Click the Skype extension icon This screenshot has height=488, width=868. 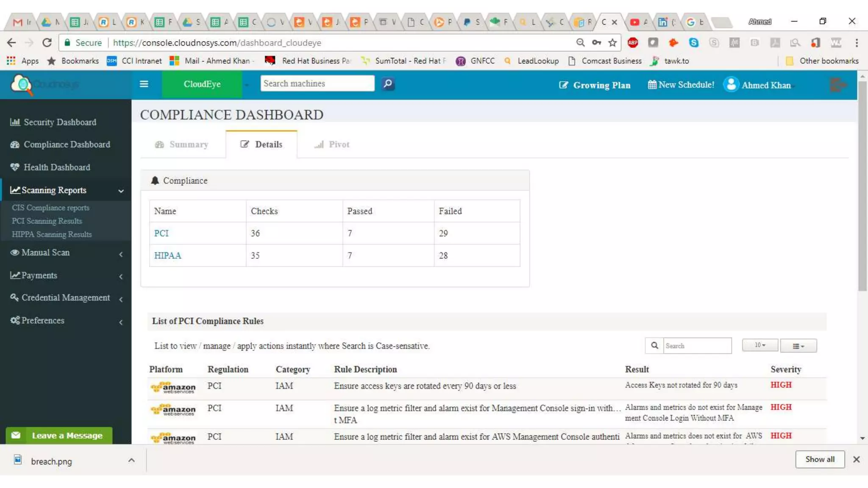coord(694,42)
